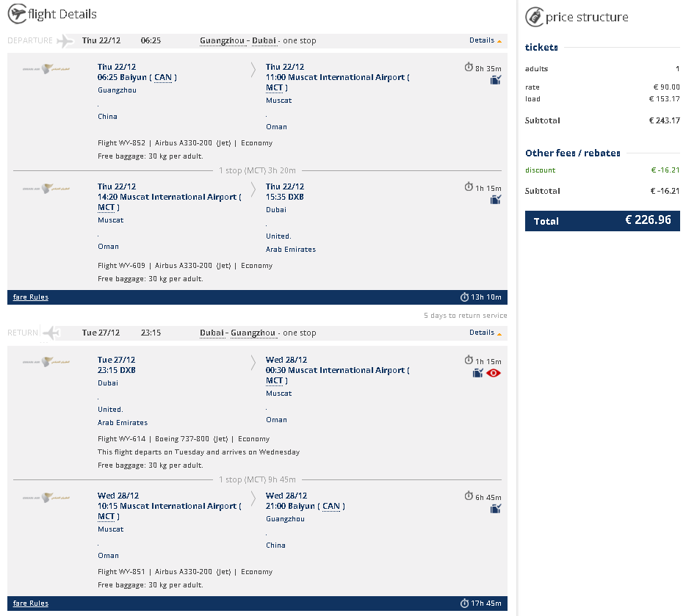Click the red eye overnight flight icon
Image resolution: width=686 pixels, height=616 pixels.
coord(494,373)
